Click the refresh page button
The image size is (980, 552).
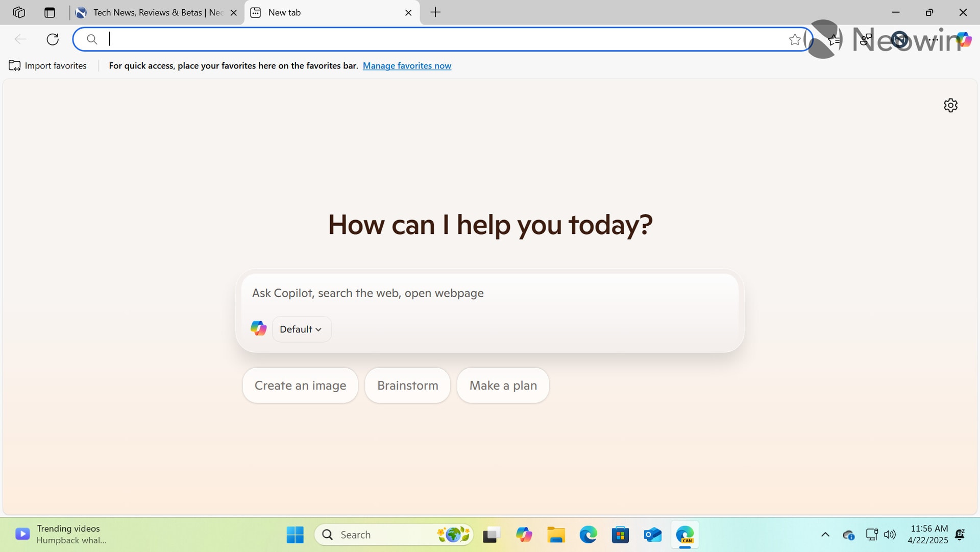[x=53, y=39]
